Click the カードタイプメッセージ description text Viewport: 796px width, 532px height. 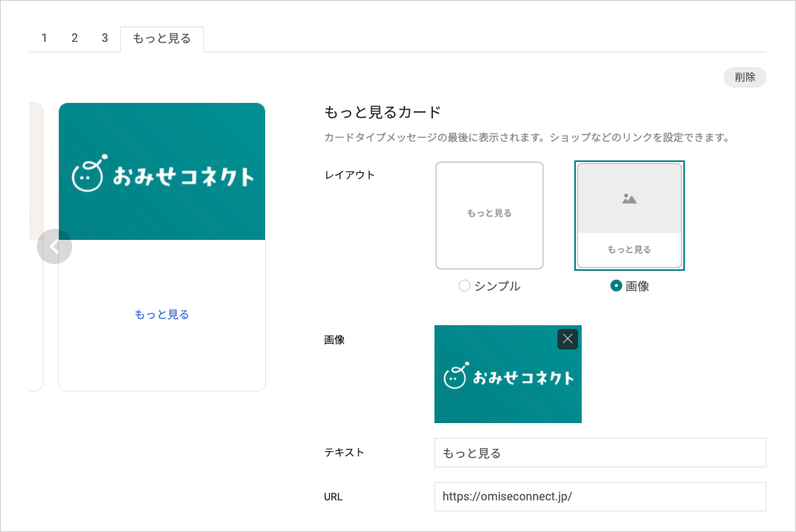coord(527,138)
